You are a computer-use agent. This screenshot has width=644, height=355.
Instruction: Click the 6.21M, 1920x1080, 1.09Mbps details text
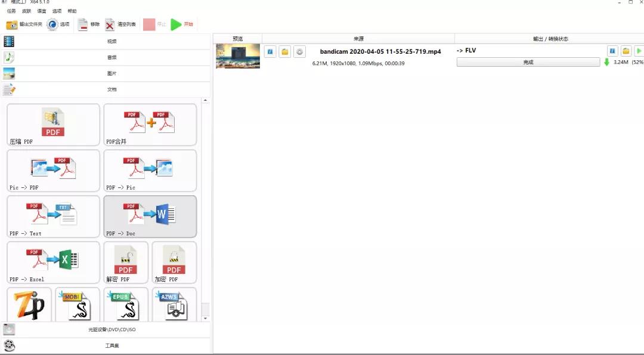pyautogui.click(x=358, y=63)
